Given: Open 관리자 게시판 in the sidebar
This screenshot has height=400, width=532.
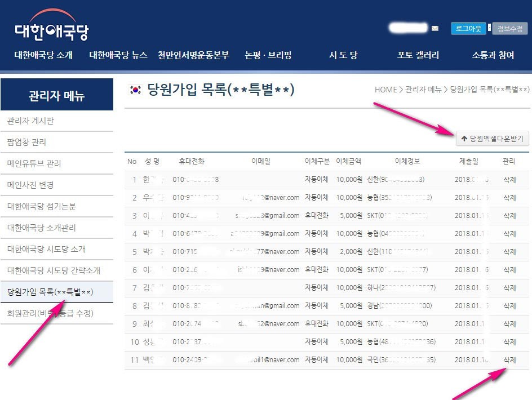Looking at the screenshot, I should pyautogui.click(x=30, y=121).
